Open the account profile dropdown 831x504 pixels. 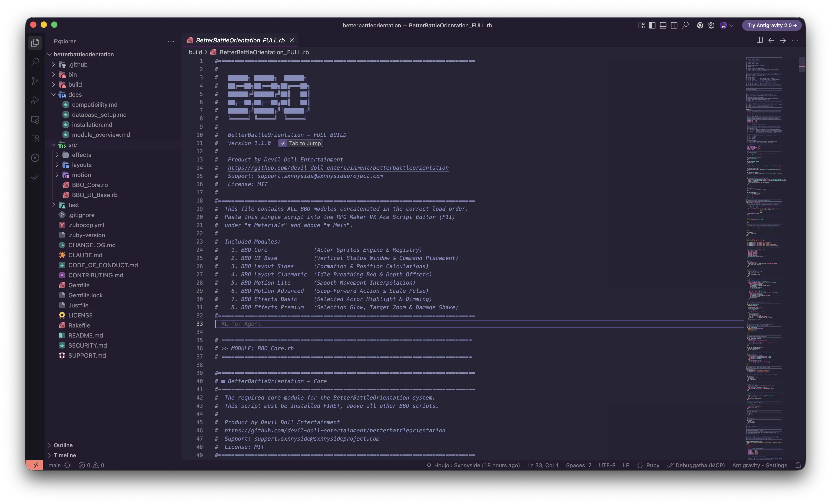tap(727, 25)
